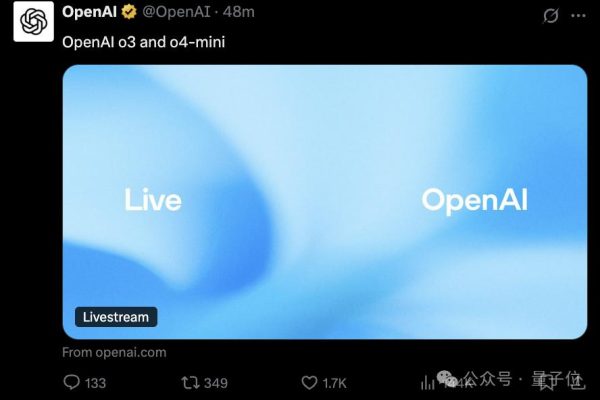Click the 48m timestamp

click(239, 12)
